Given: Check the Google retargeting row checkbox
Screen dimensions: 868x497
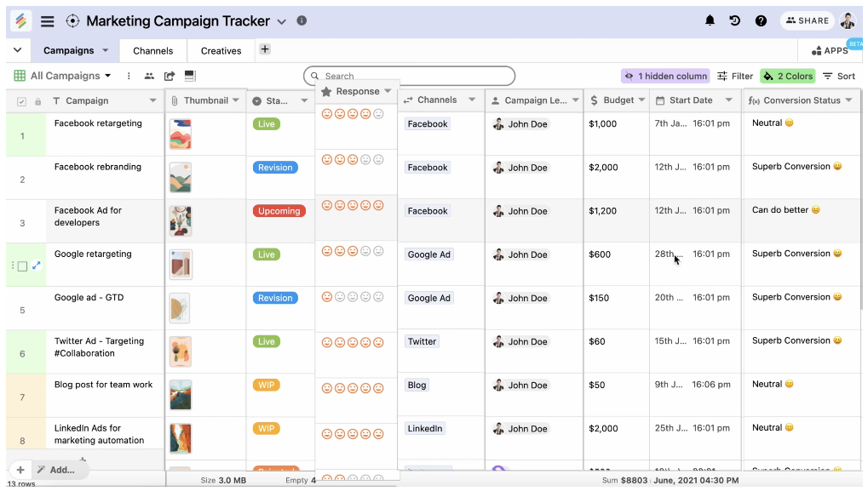Looking at the screenshot, I should [x=22, y=266].
